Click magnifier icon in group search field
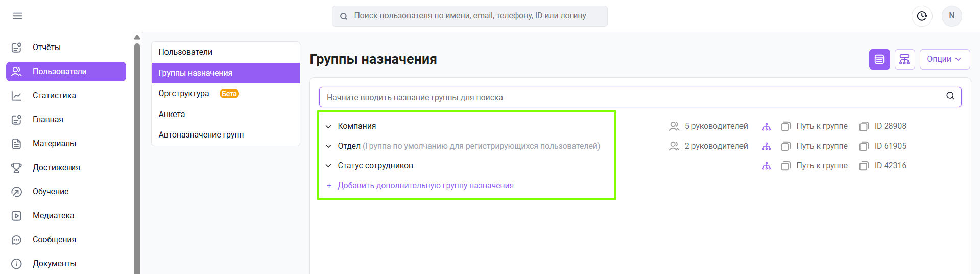This screenshot has width=980, height=274. (x=950, y=96)
